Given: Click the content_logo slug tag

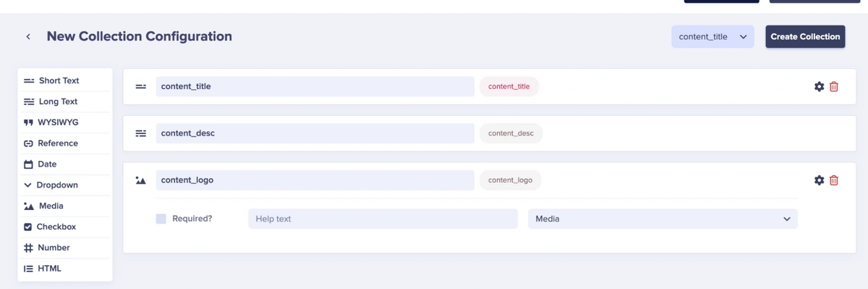Looking at the screenshot, I should (510, 180).
